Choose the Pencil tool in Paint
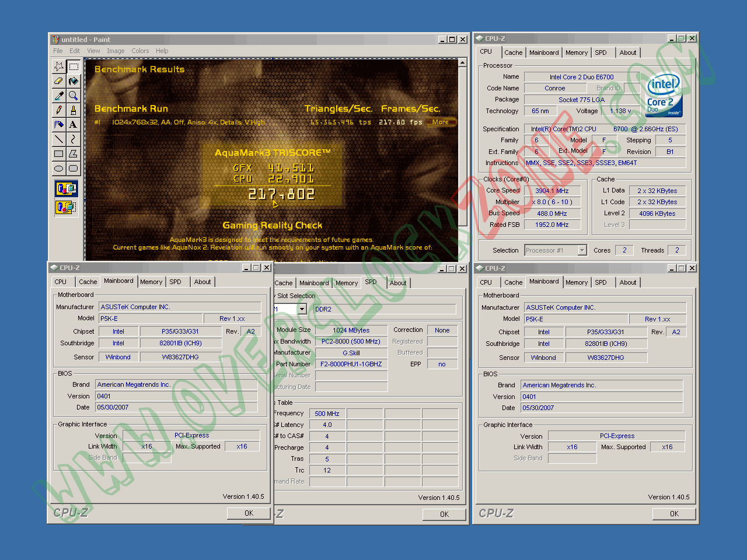 coord(59,110)
